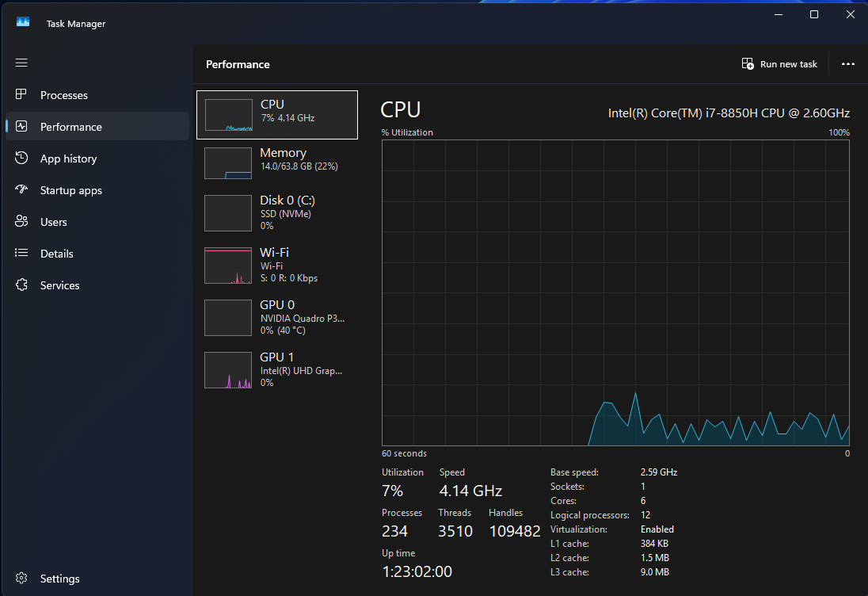Click the Processes count 234

click(x=394, y=531)
